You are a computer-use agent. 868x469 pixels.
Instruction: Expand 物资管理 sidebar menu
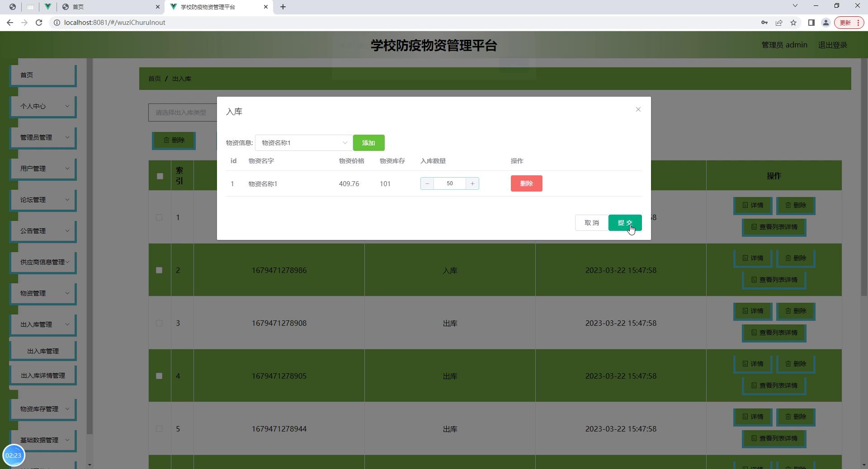point(43,293)
